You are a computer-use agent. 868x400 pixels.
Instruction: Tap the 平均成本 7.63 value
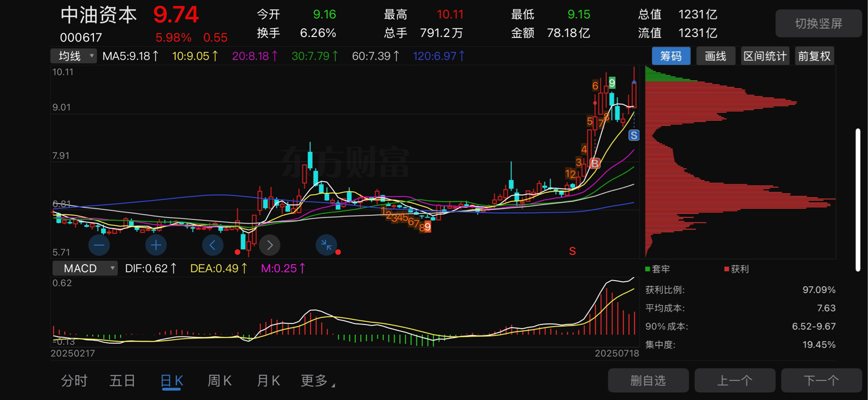(826, 308)
